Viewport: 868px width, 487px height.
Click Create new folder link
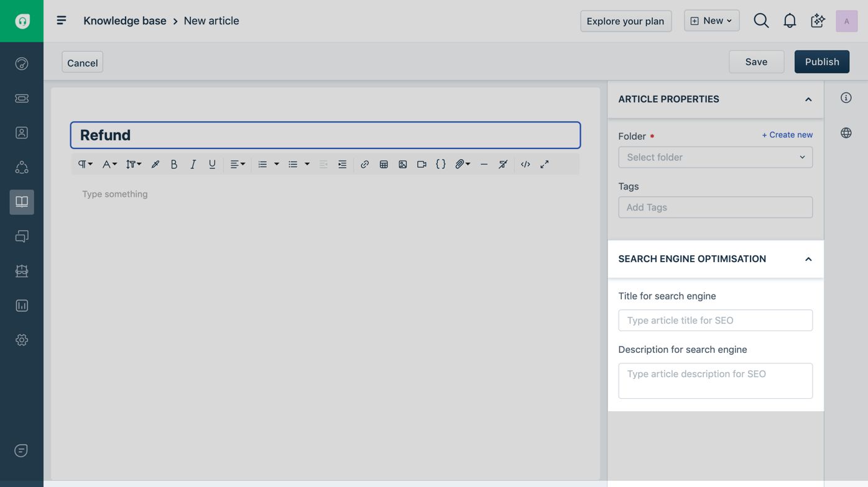point(787,135)
